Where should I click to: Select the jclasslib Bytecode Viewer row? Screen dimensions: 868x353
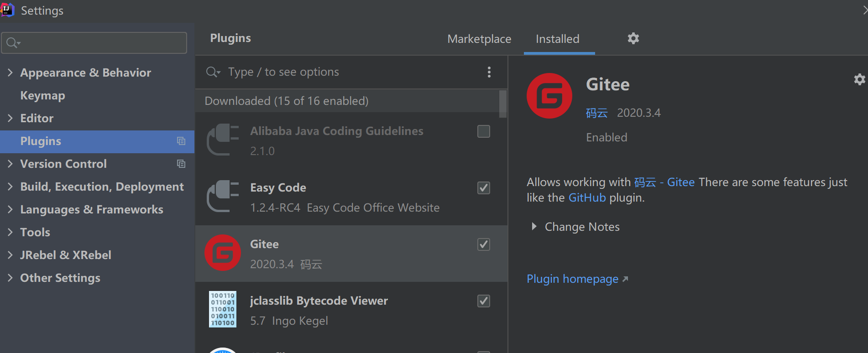click(x=351, y=310)
